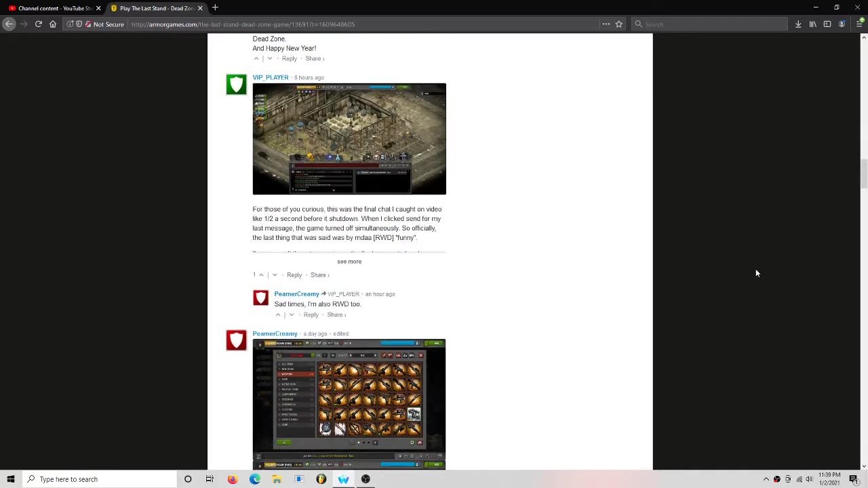Screen dimensions: 868x488
Task: Downvote the Happy New Year comment
Action: click(269, 58)
